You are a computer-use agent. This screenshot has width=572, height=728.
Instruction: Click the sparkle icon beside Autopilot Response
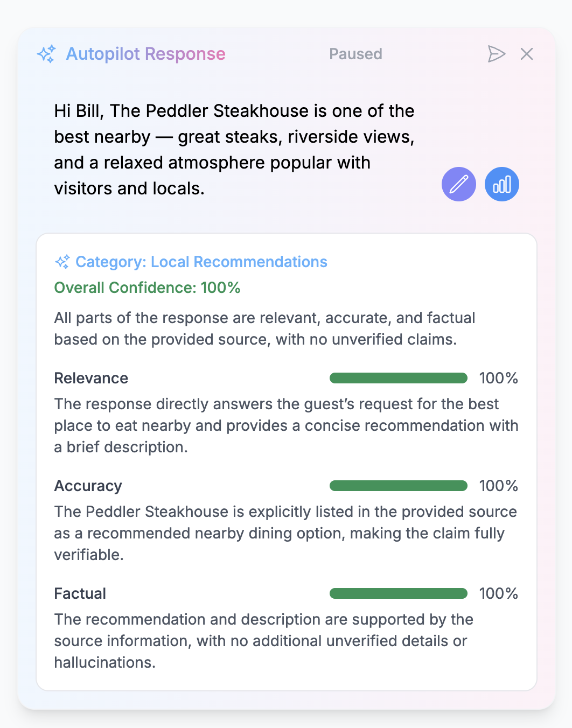(x=46, y=54)
